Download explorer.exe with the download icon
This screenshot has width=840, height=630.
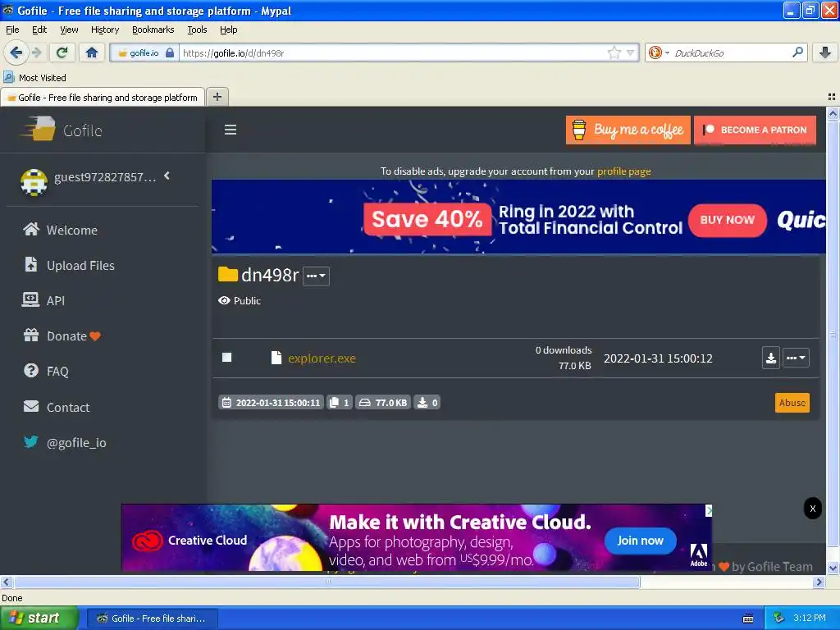(771, 358)
